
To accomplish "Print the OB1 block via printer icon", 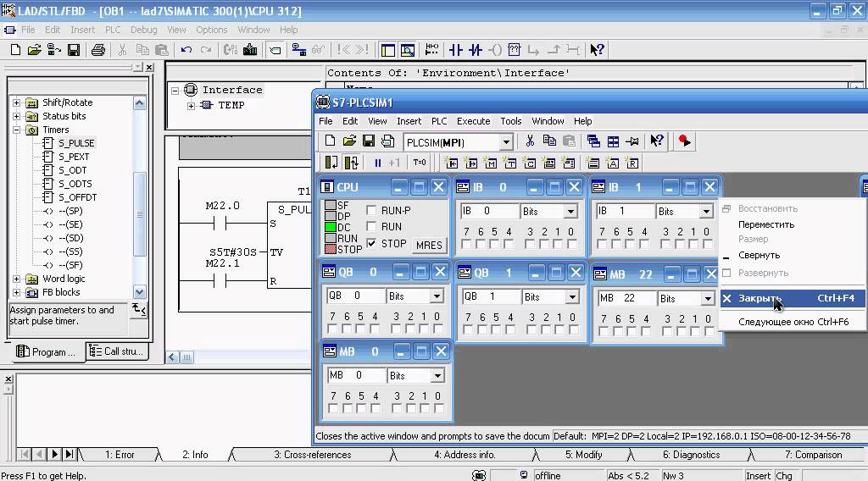I will coord(98,50).
